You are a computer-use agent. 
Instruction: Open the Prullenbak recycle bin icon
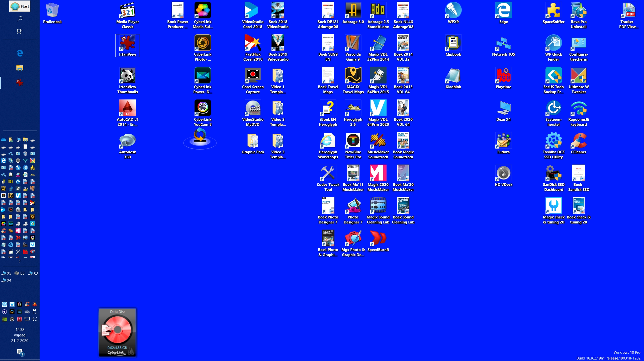pyautogui.click(x=52, y=14)
